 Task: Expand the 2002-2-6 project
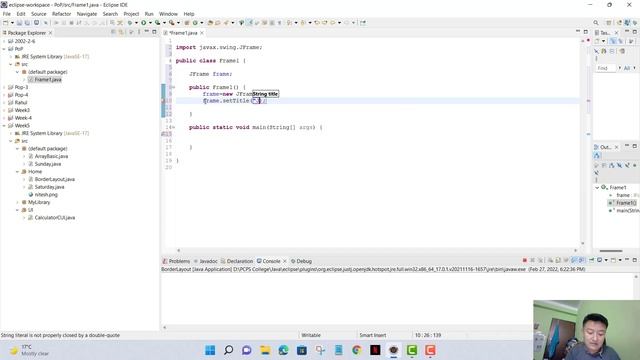point(4,41)
